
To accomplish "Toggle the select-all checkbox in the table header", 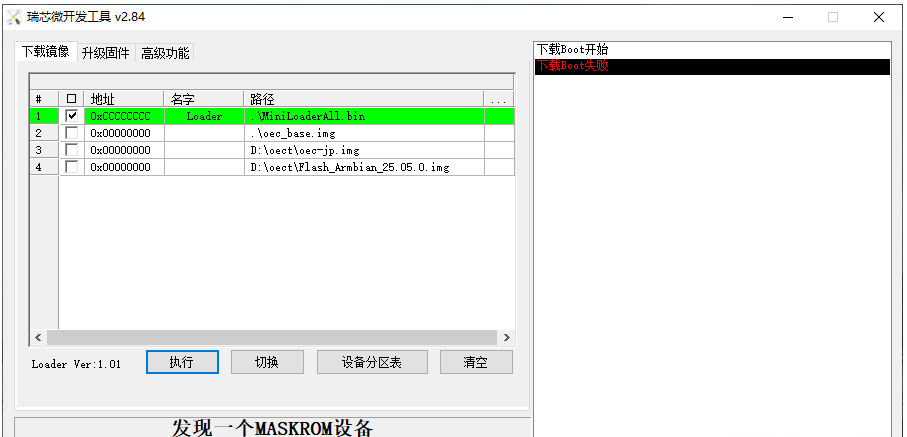I will coord(72,99).
